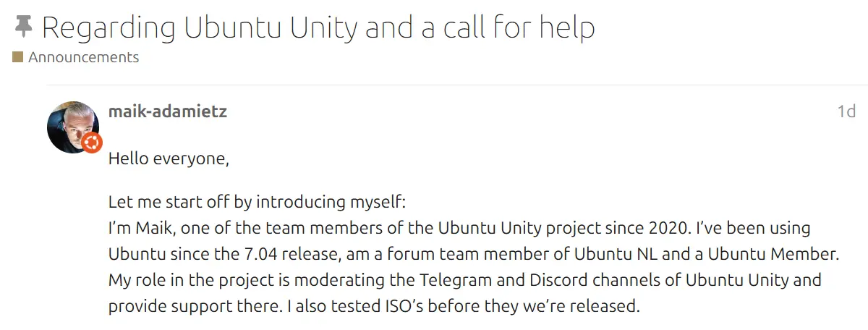Click the 1d post timestamp
This screenshot has width=868, height=330.
pyautogui.click(x=846, y=111)
